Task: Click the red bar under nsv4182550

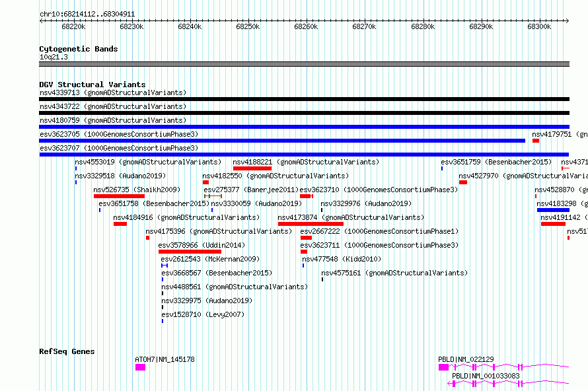Action: [206, 182]
